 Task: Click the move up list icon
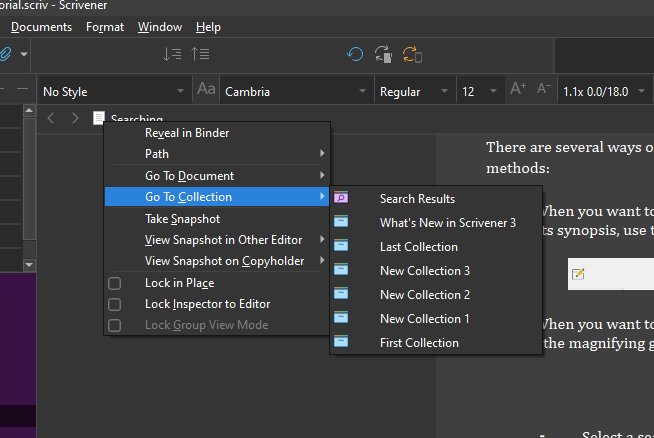[x=200, y=54]
